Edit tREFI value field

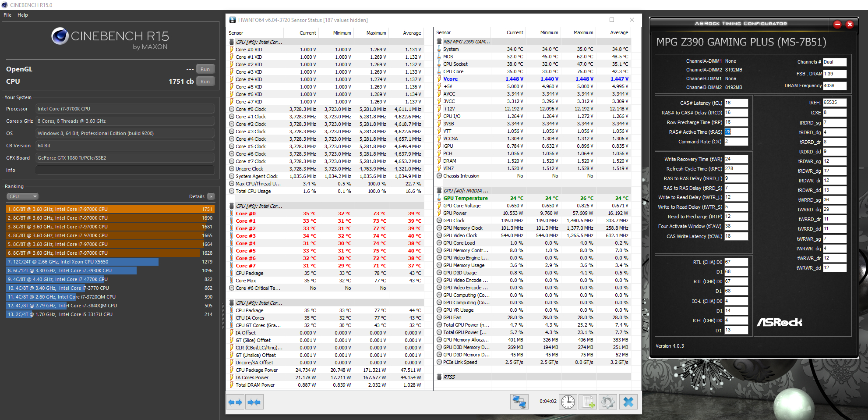coord(835,103)
